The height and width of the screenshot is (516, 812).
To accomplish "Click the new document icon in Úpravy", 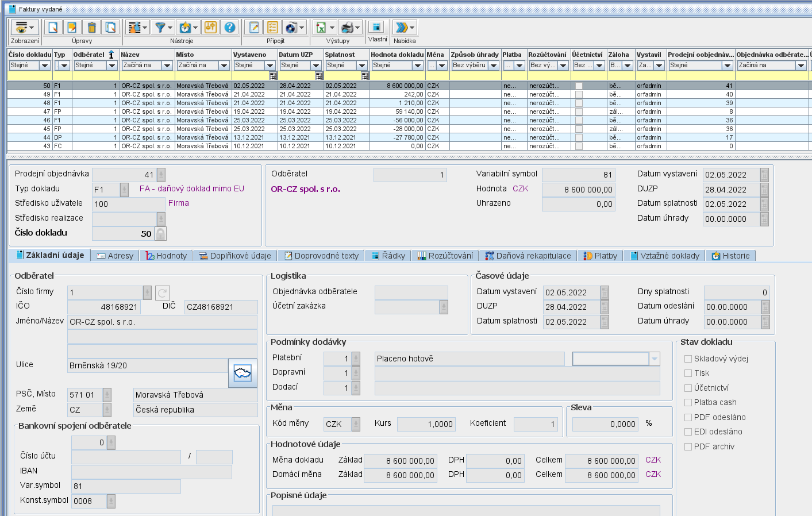I will click(53, 28).
